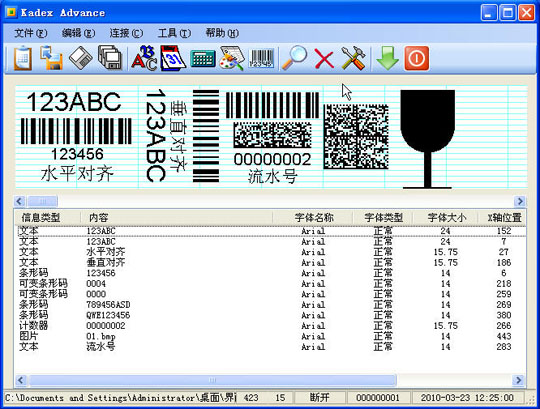
Task: Click the 123456 barcode number on label
Action: pyautogui.click(x=77, y=154)
